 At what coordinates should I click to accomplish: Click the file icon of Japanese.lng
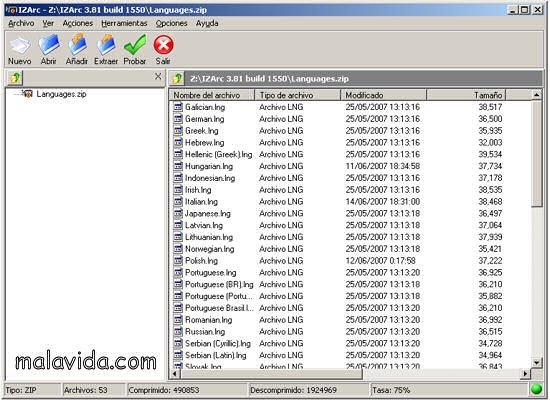tap(178, 213)
